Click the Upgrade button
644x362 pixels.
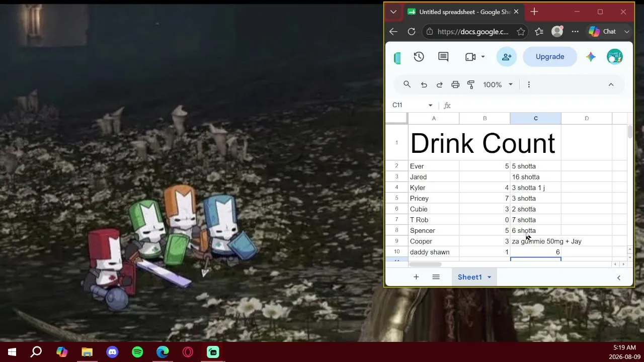(x=550, y=57)
